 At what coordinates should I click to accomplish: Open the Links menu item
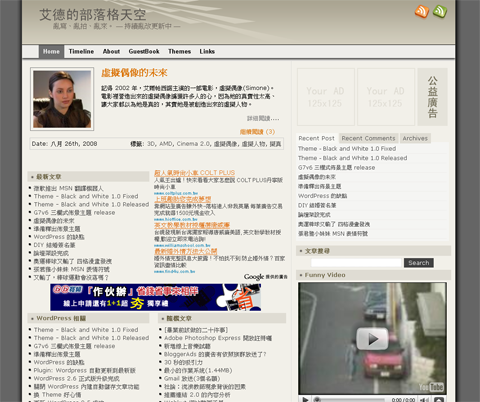[207, 51]
